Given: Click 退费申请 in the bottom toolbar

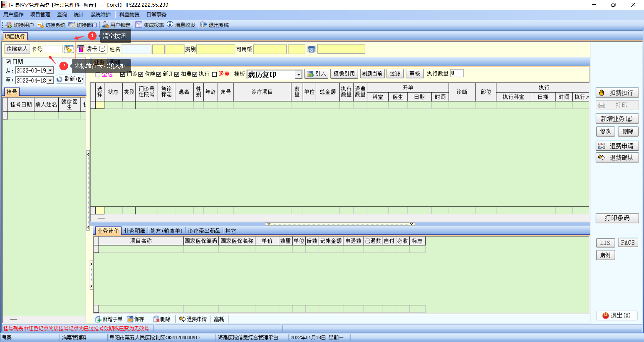Looking at the screenshot, I should tap(193, 319).
